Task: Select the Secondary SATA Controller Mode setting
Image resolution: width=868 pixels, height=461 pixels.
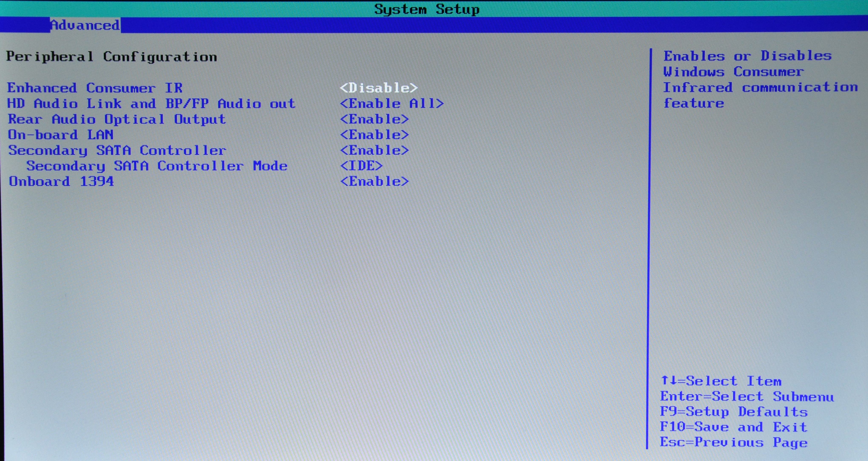Action: click(x=157, y=166)
